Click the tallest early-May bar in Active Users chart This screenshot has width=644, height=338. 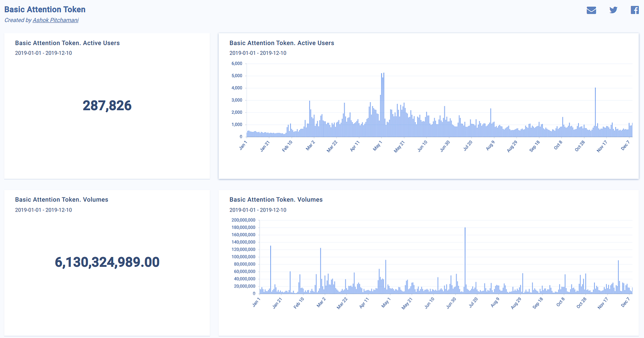click(x=383, y=105)
